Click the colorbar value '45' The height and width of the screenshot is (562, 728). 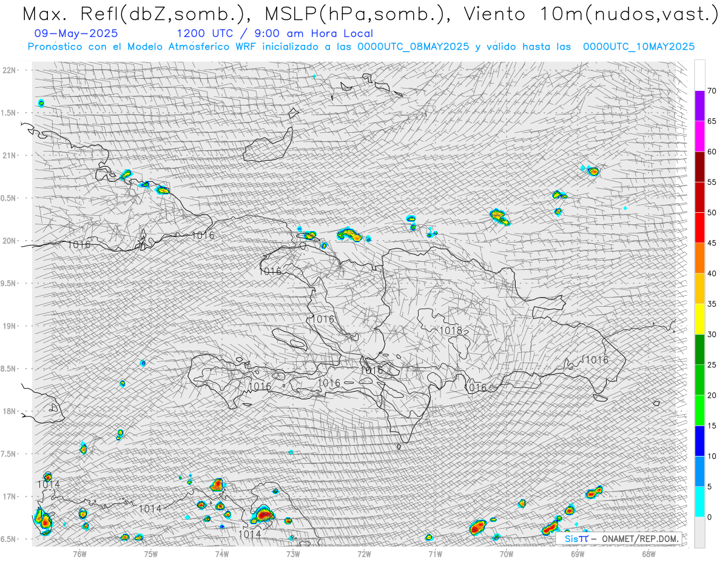[712, 243]
